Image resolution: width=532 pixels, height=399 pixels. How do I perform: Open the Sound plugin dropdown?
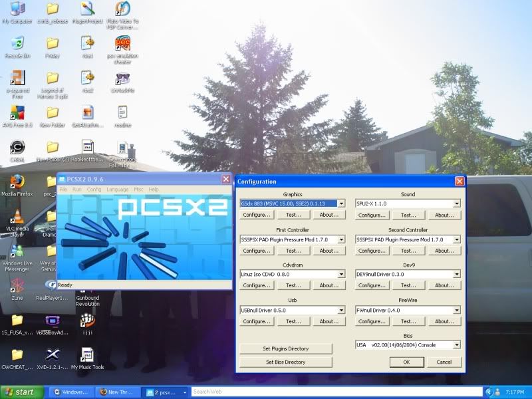tap(457, 203)
